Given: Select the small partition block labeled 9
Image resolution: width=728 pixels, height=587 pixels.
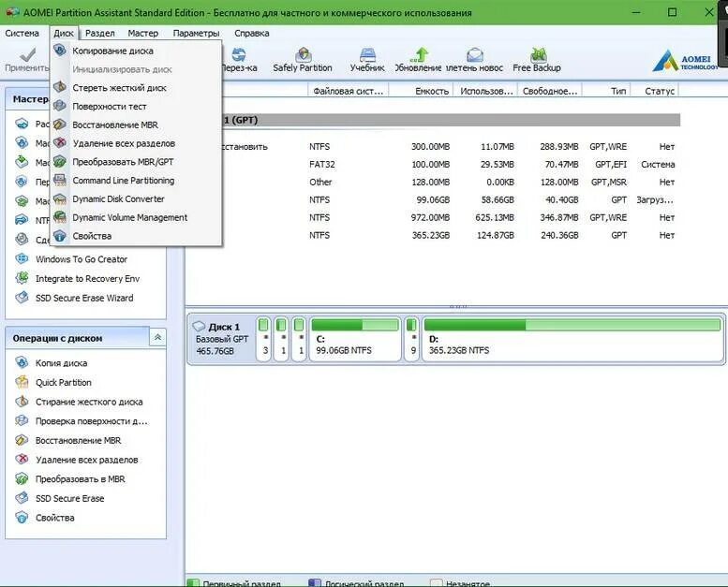Looking at the screenshot, I should point(411,339).
